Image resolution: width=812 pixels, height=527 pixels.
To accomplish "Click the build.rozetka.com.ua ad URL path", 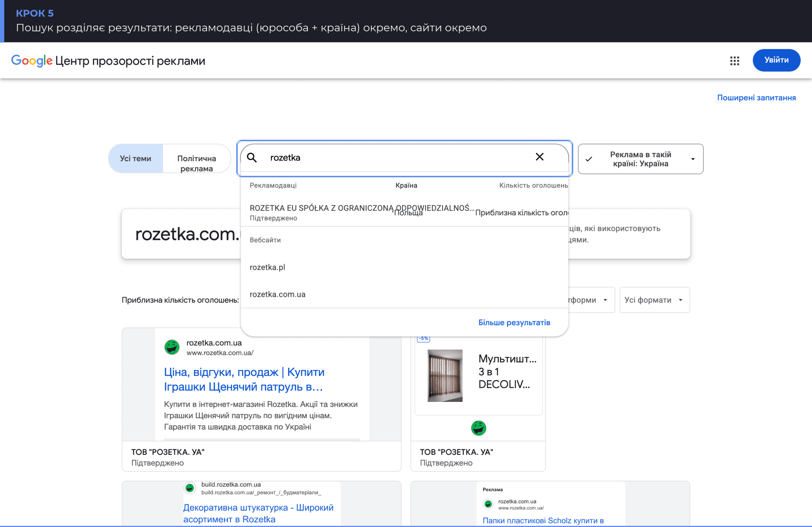I will [x=261, y=492].
